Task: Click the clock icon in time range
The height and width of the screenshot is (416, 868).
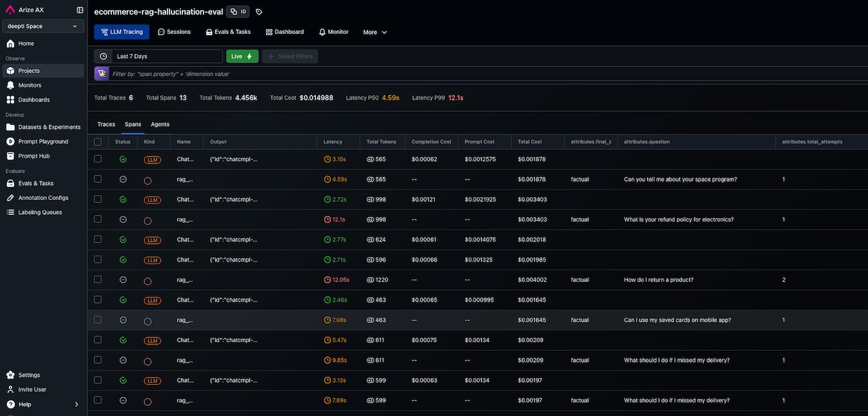Action: pos(103,56)
